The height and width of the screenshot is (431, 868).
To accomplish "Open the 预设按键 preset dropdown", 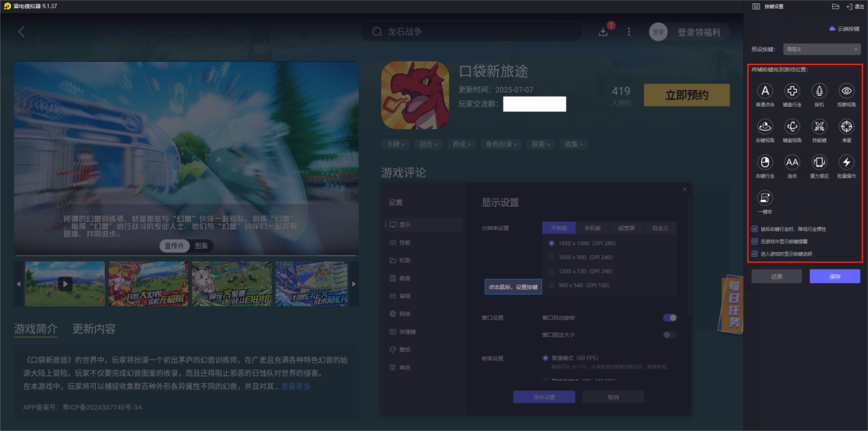I will point(822,49).
